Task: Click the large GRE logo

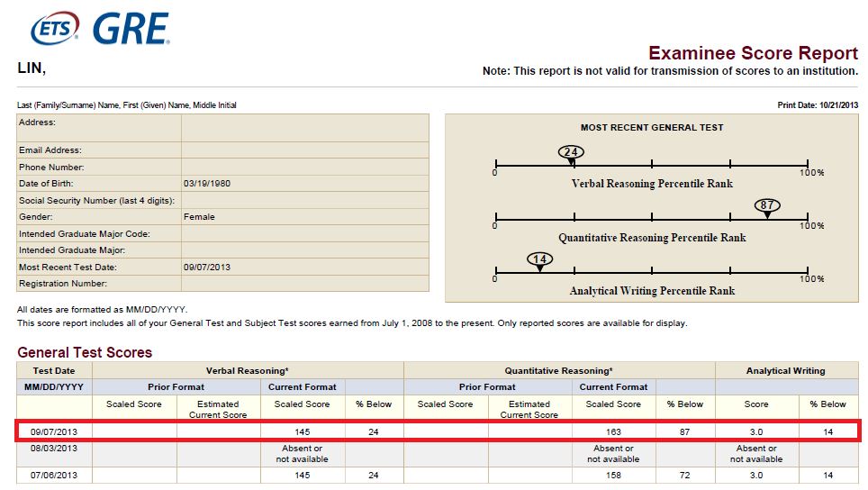Action: tap(131, 29)
